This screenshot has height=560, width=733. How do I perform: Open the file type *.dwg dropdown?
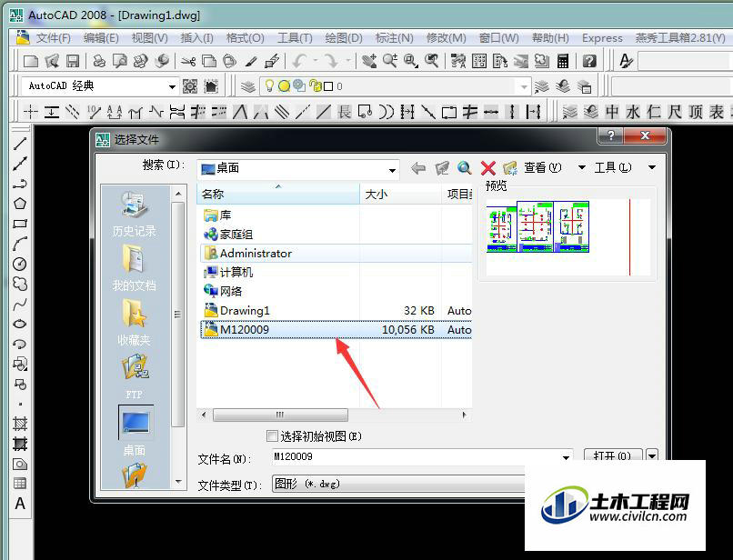(398, 484)
